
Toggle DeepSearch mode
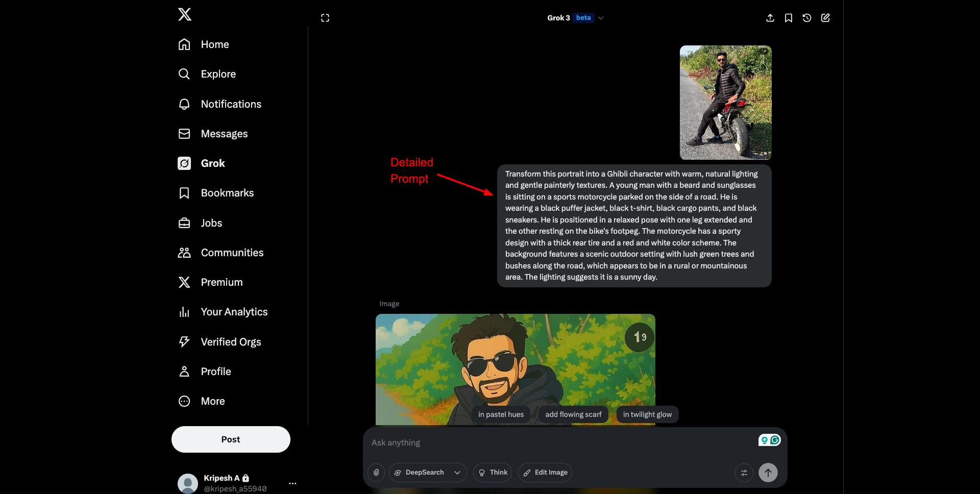420,473
